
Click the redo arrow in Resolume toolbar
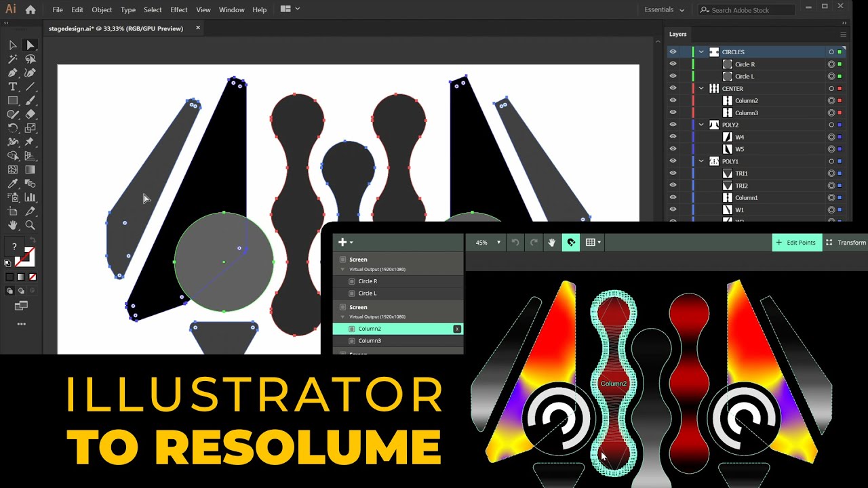pos(534,243)
